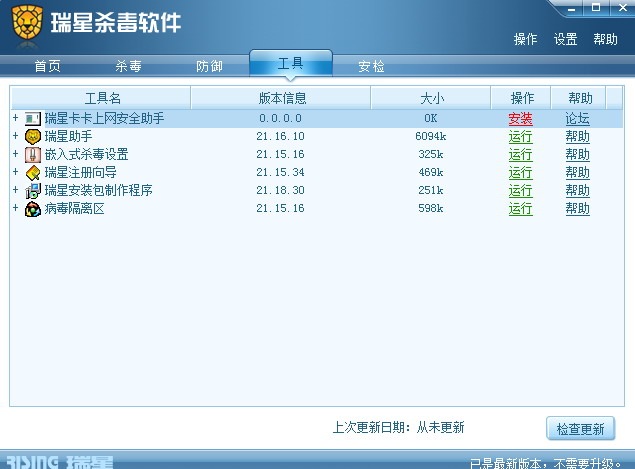This screenshot has height=469, width=635.
Task: Sort by the 大小 column header
Action: (x=431, y=98)
